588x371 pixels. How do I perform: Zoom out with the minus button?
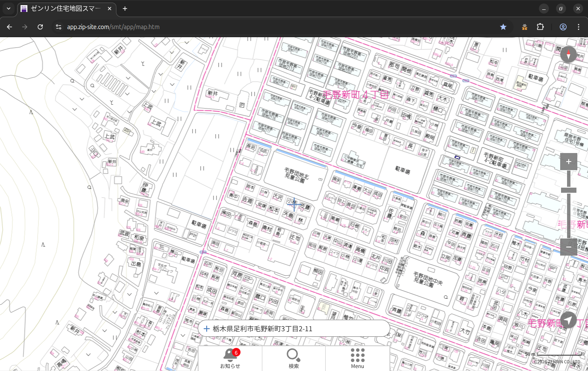point(568,247)
